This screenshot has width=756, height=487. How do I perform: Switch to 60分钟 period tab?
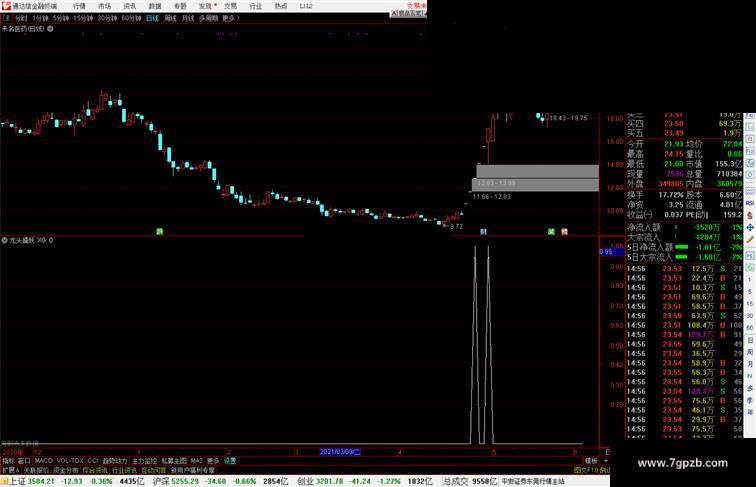pyautogui.click(x=131, y=18)
